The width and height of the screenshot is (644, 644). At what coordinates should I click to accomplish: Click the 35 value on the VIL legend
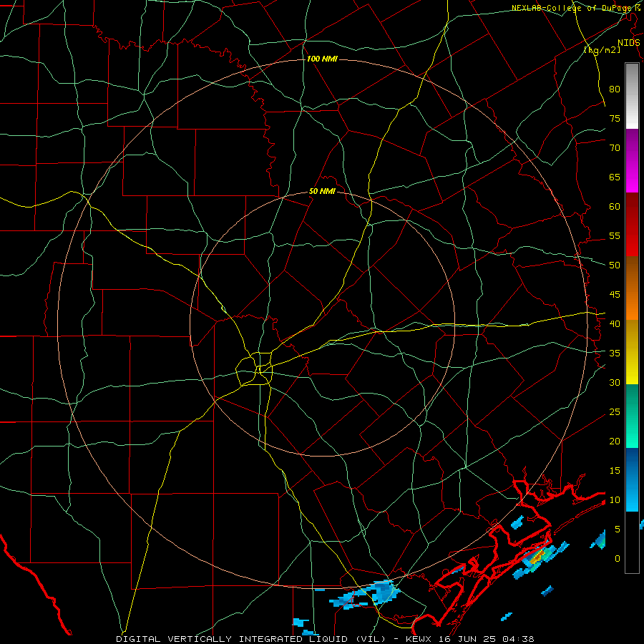click(x=615, y=353)
